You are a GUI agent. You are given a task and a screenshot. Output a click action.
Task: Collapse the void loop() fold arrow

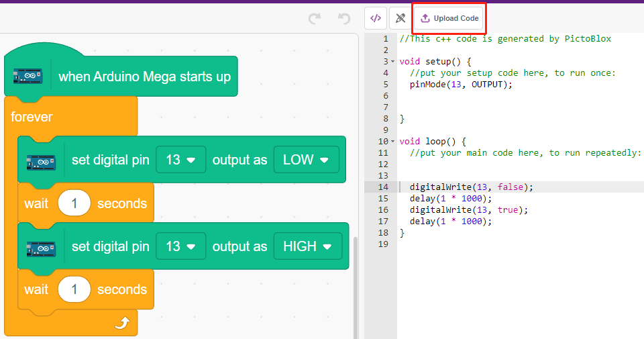pyautogui.click(x=392, y=142)
